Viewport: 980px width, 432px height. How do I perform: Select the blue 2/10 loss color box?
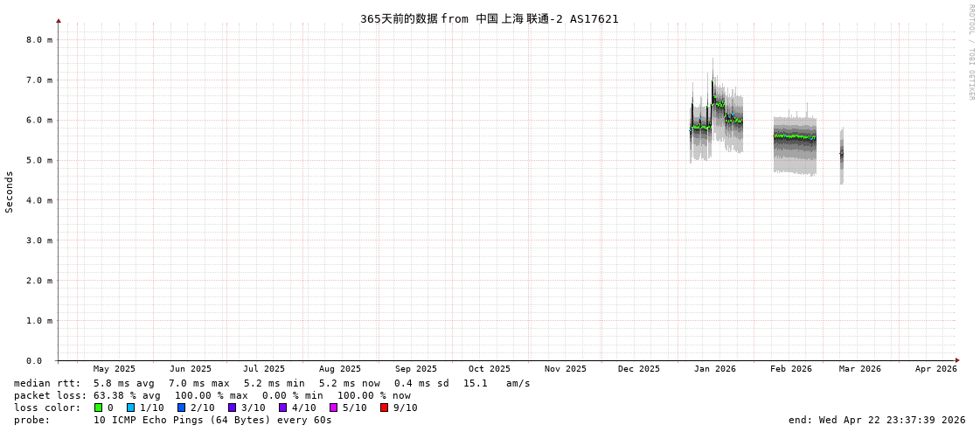coord(181,408)
